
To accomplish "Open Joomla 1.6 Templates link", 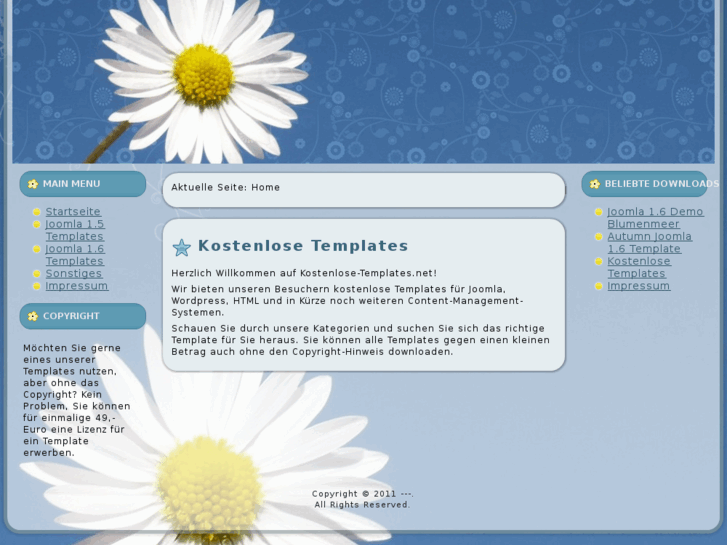I will tap(75, 255).
